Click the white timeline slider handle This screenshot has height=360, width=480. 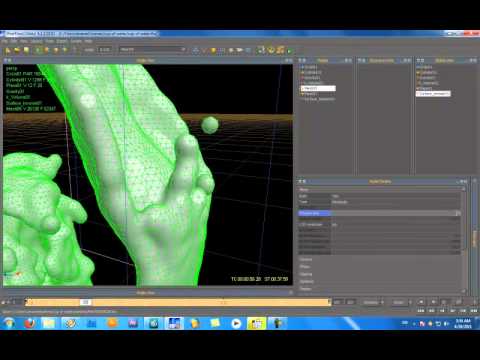(x=85, y=302)
